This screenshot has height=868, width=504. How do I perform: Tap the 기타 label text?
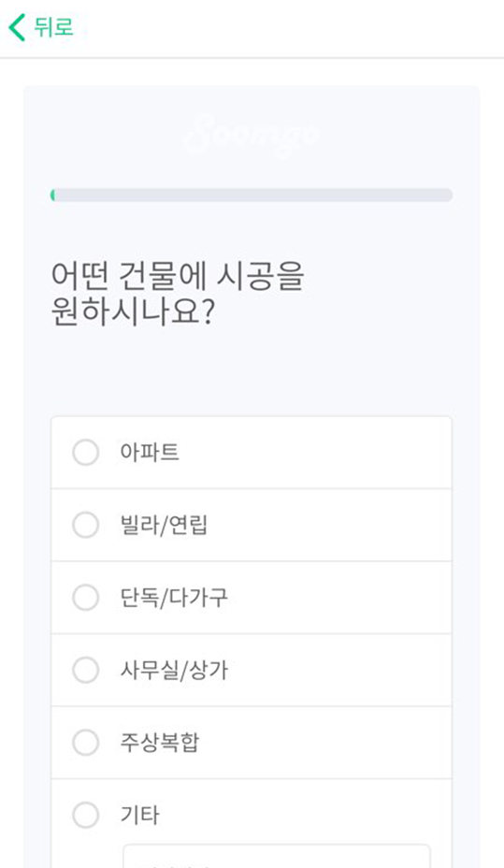(139, 815)
